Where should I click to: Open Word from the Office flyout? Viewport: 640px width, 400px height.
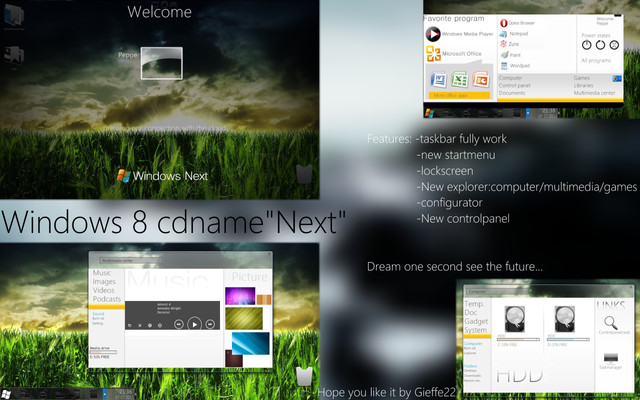coord(438,80)
